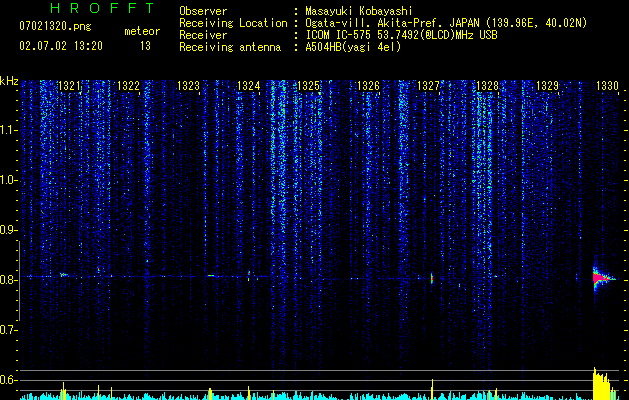Click the Receiver field label
This screenshot has width=629, height=400.
tap(203, 35)
